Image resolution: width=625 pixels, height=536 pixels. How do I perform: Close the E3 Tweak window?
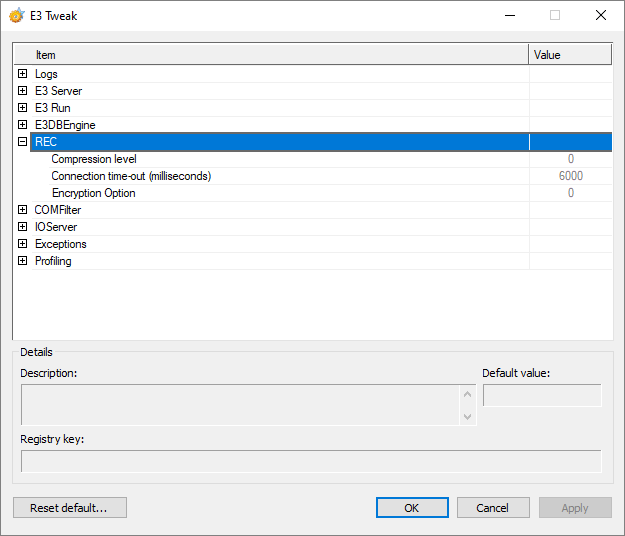(x=601, y=16)
